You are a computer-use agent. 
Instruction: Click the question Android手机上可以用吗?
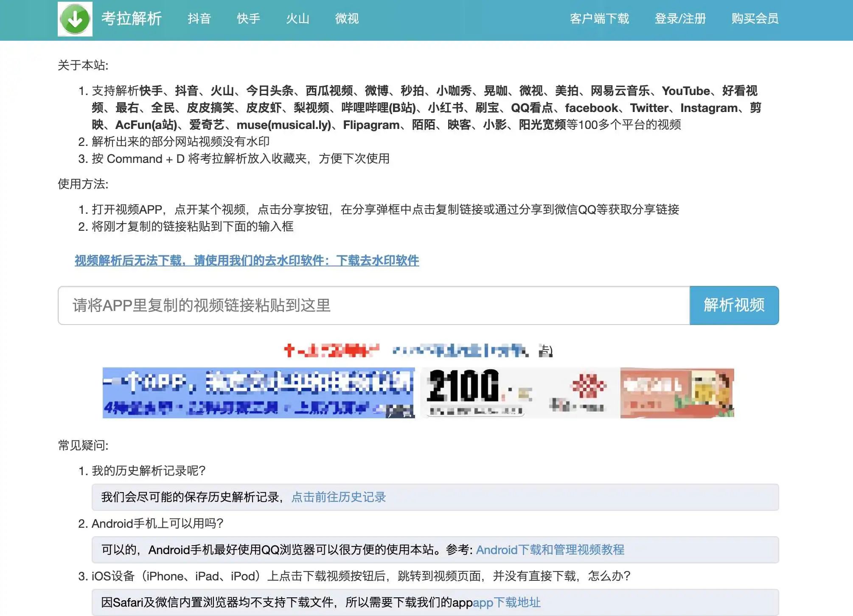tap(157, 524)
